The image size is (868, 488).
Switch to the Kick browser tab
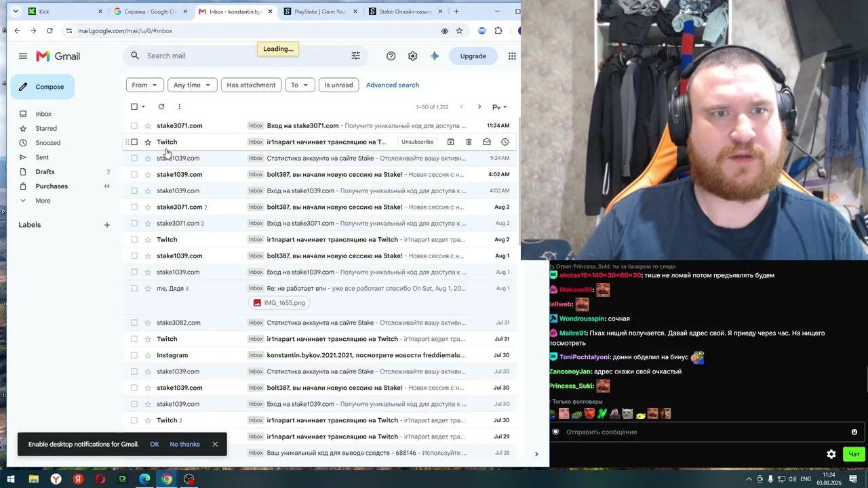tap(65, 12)
